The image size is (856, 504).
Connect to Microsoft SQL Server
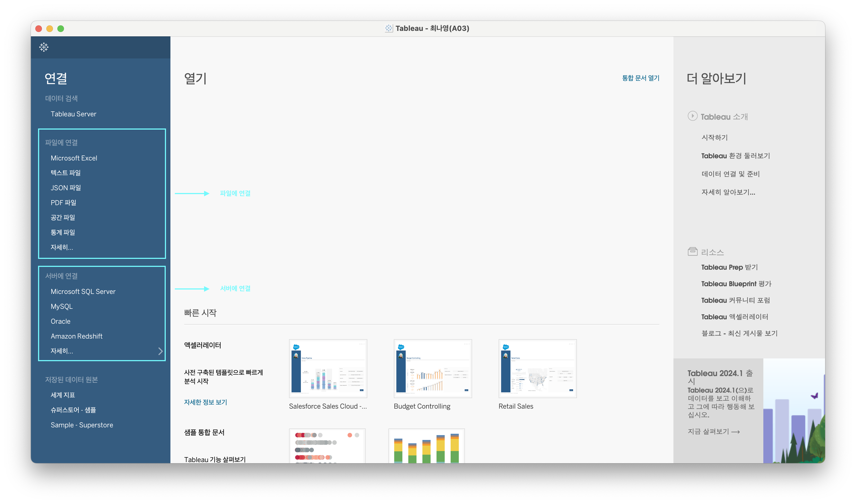tap(83, 292)
